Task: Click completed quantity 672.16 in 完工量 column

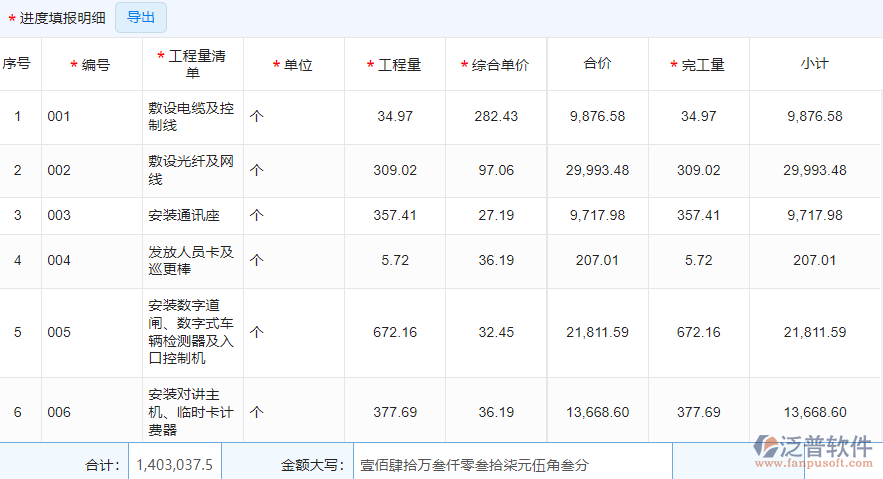Action: [698, 332]
